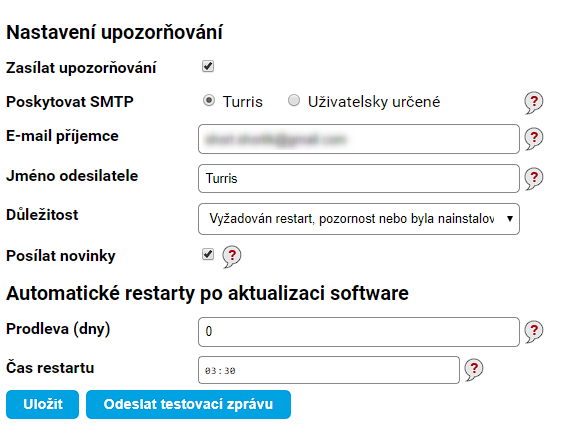
Task: Open help icon for Poskytovat SMTP
Action: [x=533, y=102]
